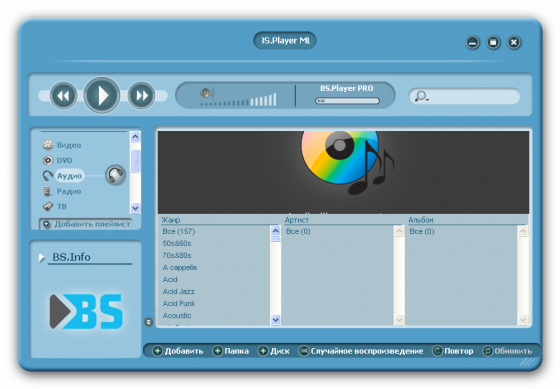
Task: Mute audio using the speaker icon
Action: click(207, 93)
